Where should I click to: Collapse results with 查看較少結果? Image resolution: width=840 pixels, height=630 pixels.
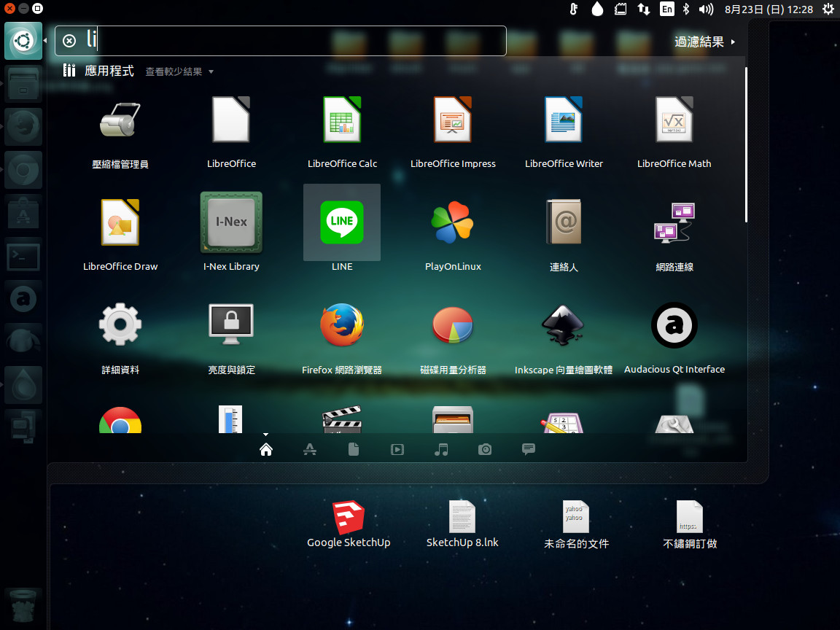[x=179, y=71]
